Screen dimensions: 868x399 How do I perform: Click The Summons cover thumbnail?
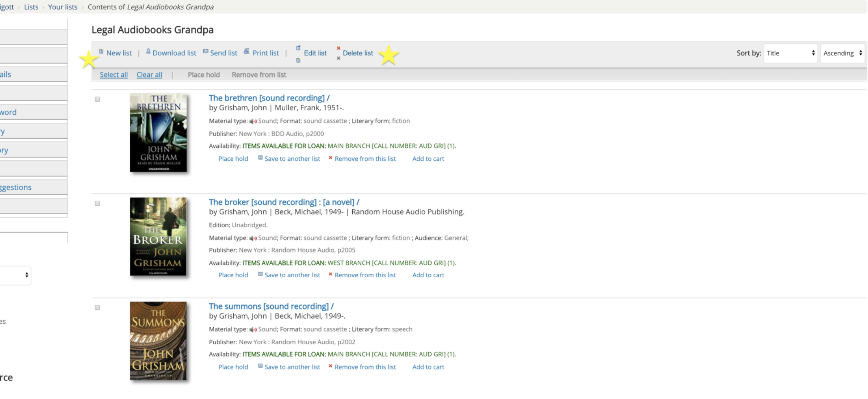pos(158,341)
